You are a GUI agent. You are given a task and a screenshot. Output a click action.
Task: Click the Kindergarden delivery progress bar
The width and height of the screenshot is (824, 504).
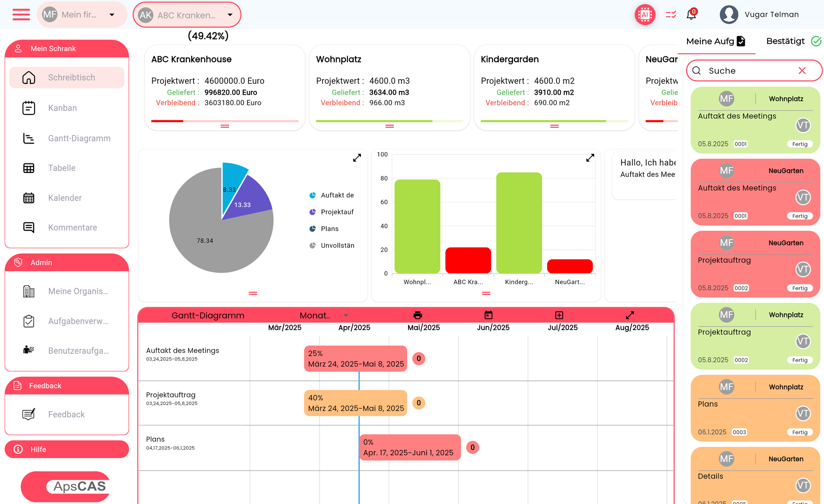[x=554, y=121]
